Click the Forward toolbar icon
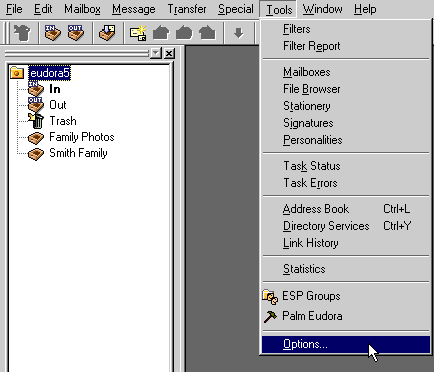This screenshot has width=434, height=372. (x=207, y=33)
